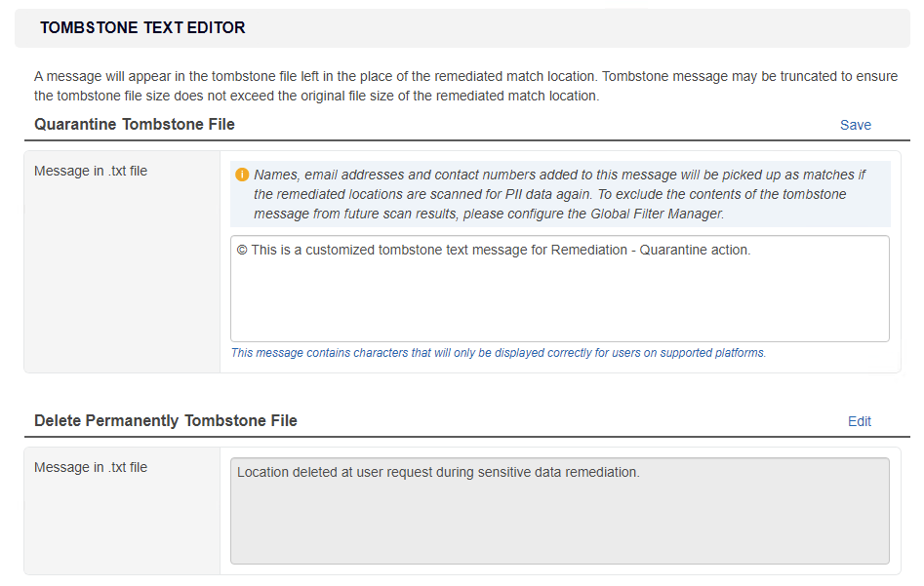
Task: Click the yellow info icon in the warning banner
Action: point(242,175)
